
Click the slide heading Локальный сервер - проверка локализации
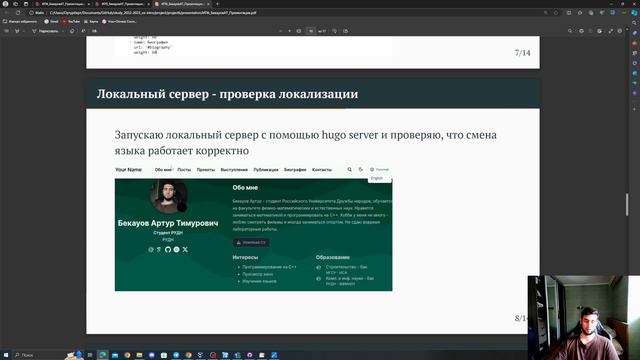tap(227, 94)
